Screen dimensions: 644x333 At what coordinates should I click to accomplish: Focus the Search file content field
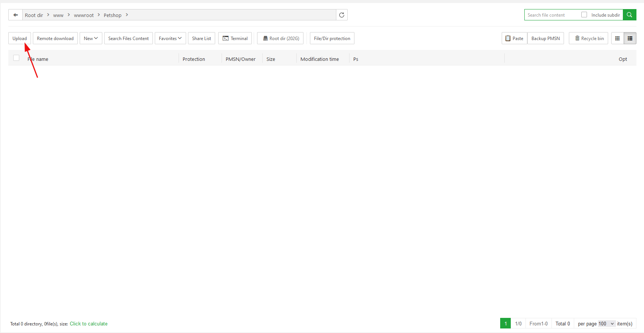[551, 15]
